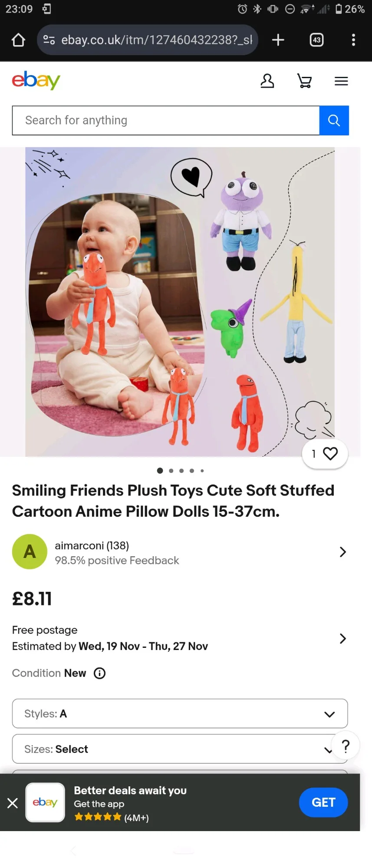
Task: Show Condition info icon details
Action: coord(100,673)
